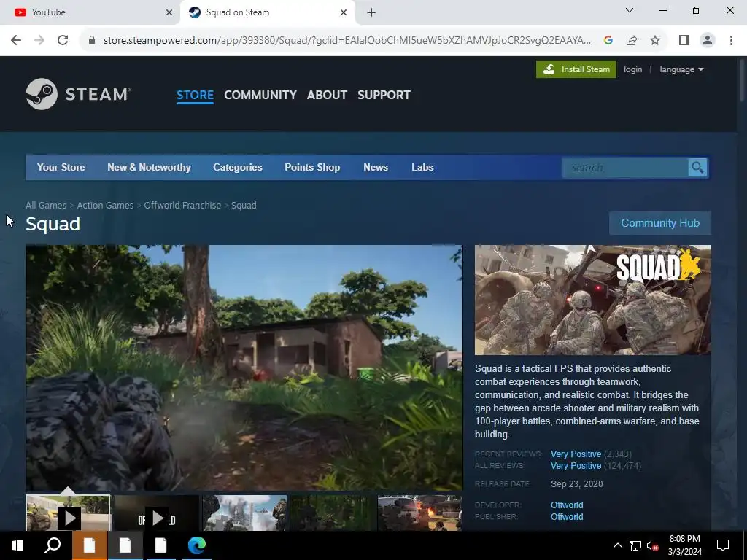
Task: Click recent reviews Very Positive link
Action: point(576,454)
